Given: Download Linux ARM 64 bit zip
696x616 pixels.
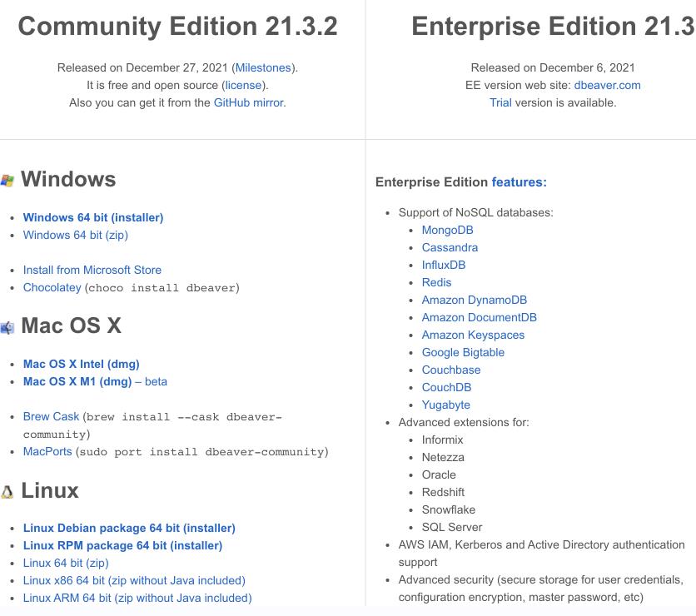Looking at the screenshot, I should [137, 598].
